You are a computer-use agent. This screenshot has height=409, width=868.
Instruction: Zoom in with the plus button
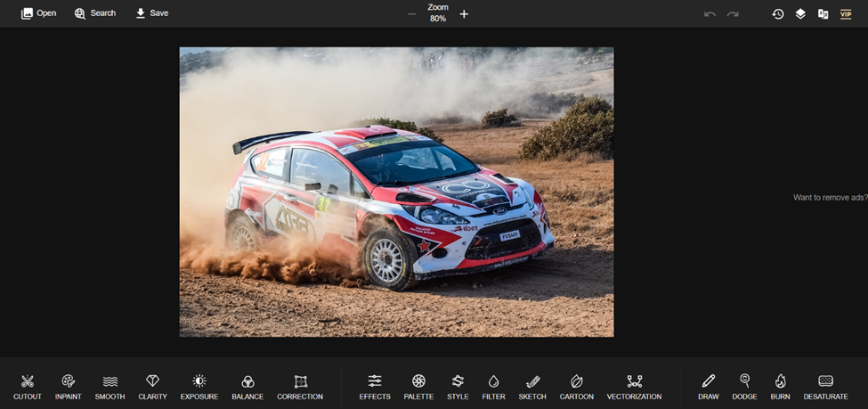(464, 14)
